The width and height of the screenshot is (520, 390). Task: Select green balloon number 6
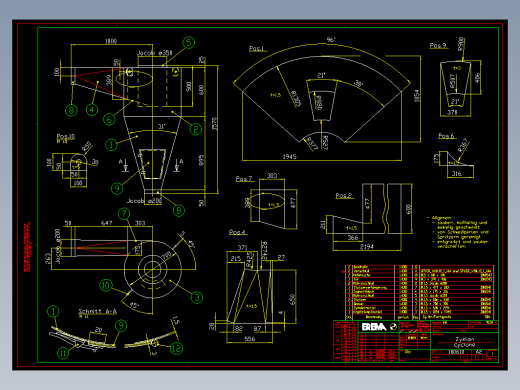[x=109, y=119]
